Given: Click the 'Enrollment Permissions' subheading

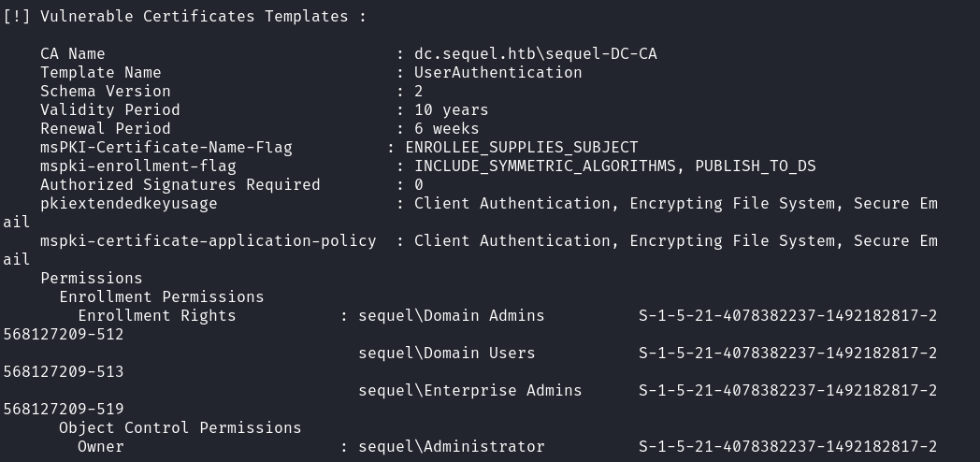Looking at the screenshot, I should 161,296.
